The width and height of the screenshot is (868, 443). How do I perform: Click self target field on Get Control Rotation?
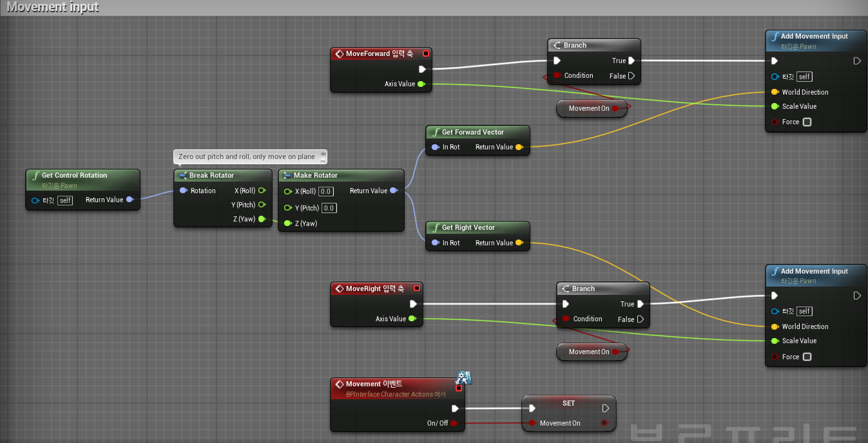tap(65, 200)
